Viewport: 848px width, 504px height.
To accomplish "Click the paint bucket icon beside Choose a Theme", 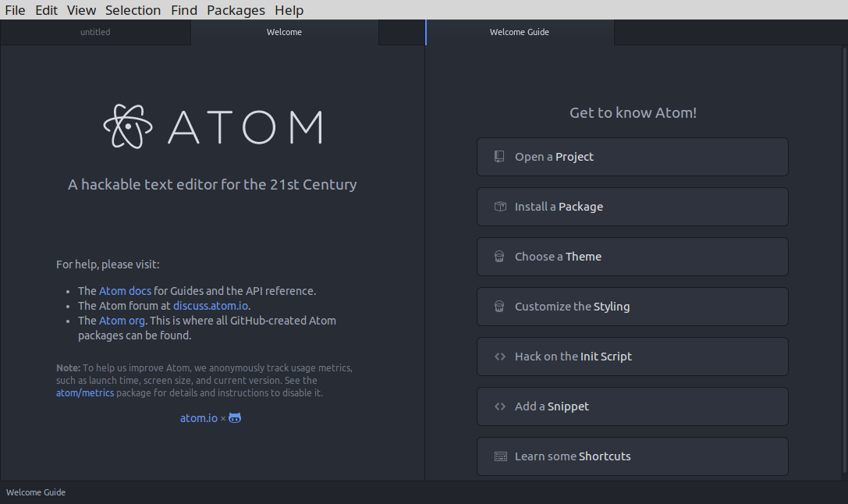I will (499, 257).
